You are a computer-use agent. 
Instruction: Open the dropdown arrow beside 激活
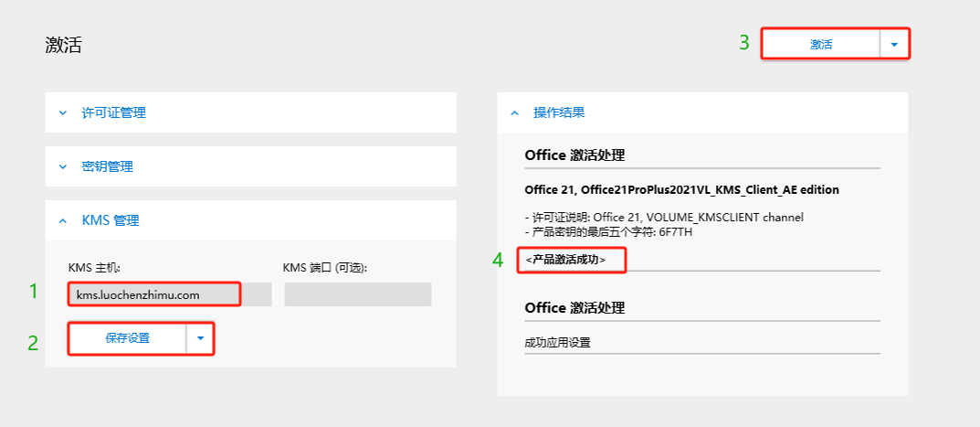click(894, 45)
